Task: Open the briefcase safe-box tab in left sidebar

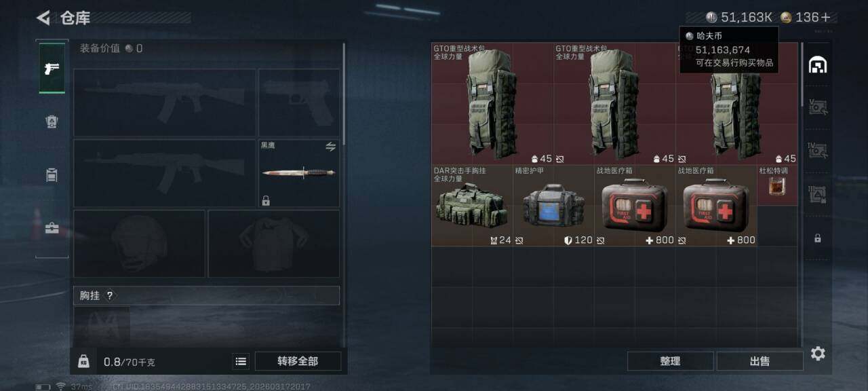Action: tap(52, 229)
